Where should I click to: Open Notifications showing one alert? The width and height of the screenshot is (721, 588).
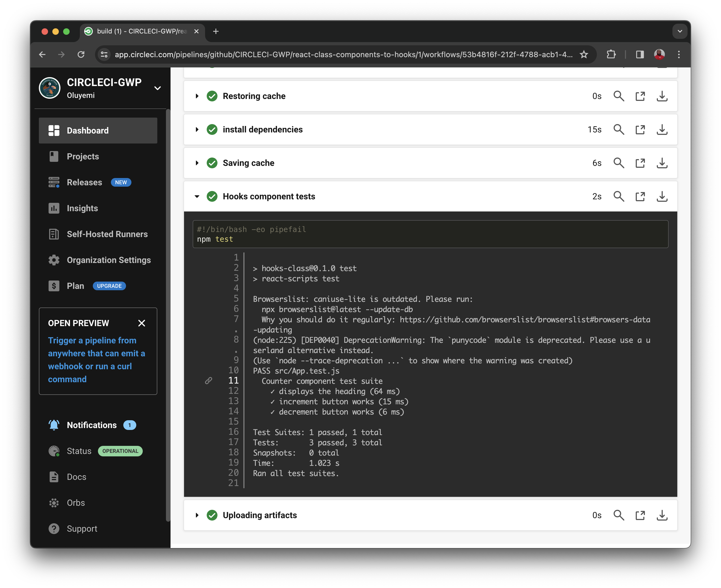[x=91, y=425]
